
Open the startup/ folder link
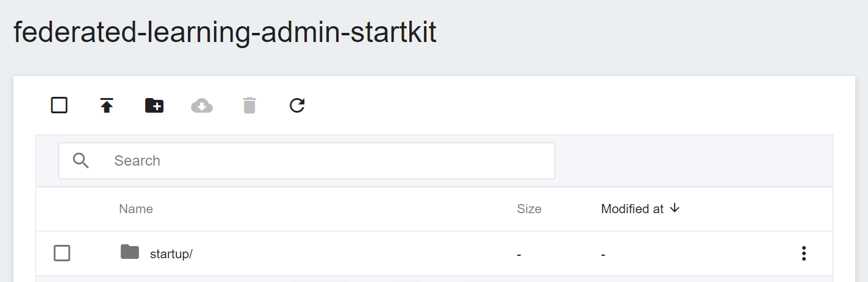[171, 254]
